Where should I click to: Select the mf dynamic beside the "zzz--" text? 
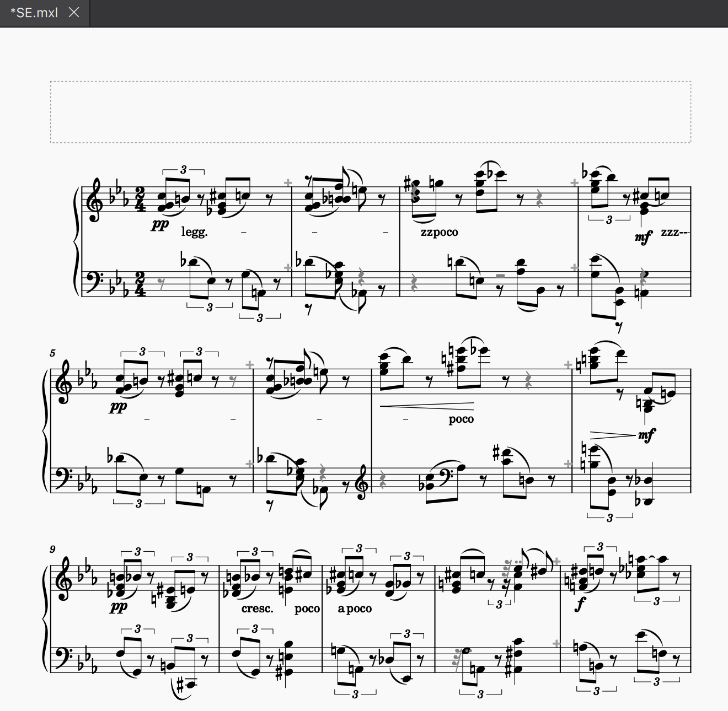[x=643, y=237]
